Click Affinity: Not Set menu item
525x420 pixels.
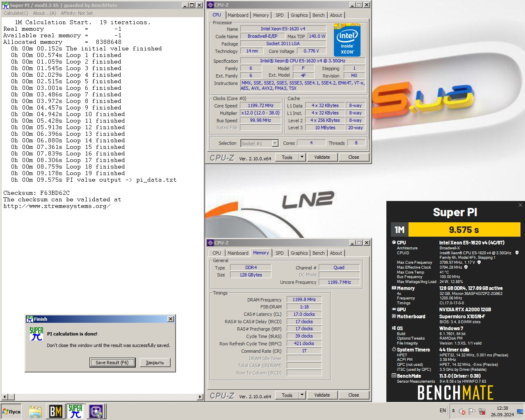click(77, 13)
